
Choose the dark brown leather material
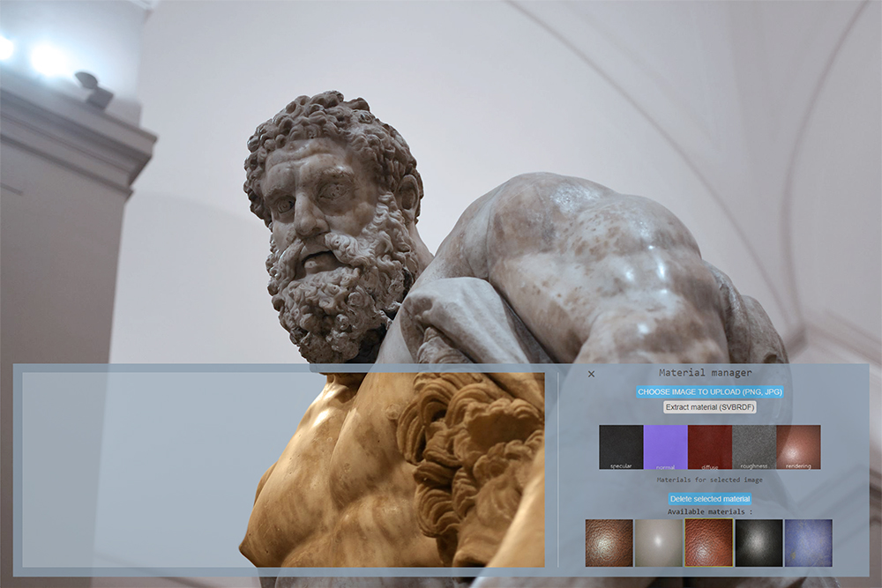tap(609, 542)
